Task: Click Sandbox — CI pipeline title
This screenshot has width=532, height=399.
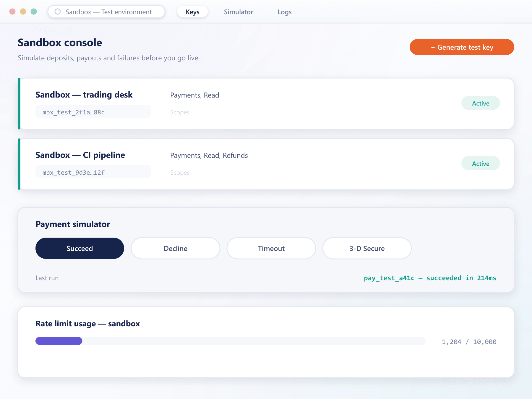Action: tap(80, 155)
